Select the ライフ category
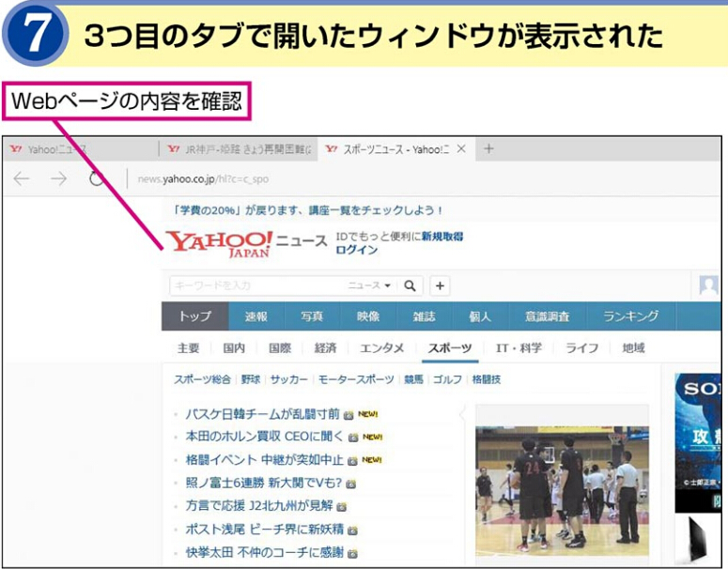 pos(581,347)
